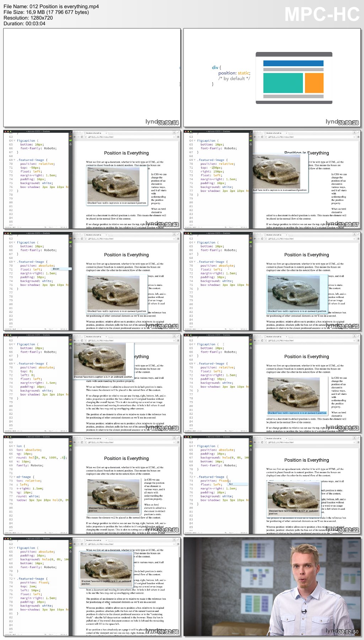Click browser menu icon in 00:00:43 frame
Screen dimensions: 364x640
(x=178, y=137)
